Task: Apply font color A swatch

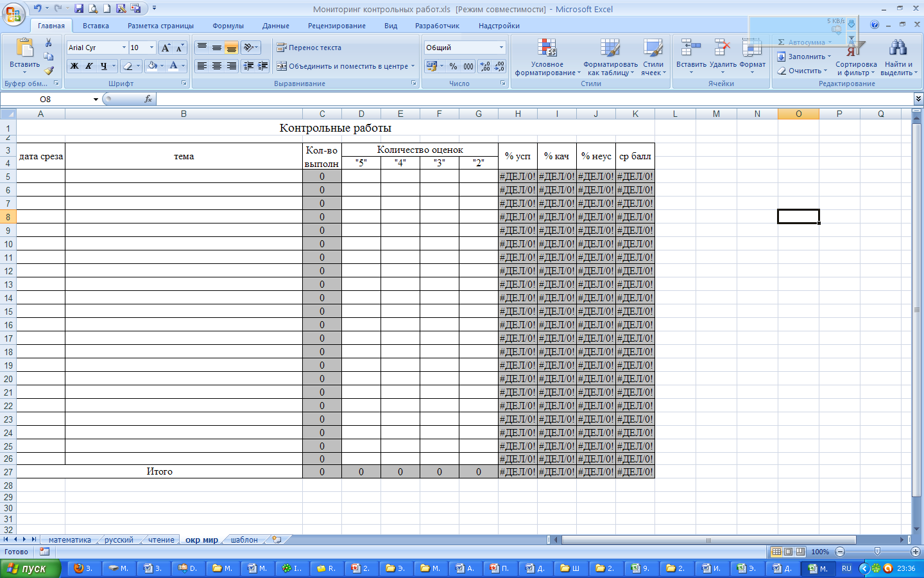Action: 173,66
